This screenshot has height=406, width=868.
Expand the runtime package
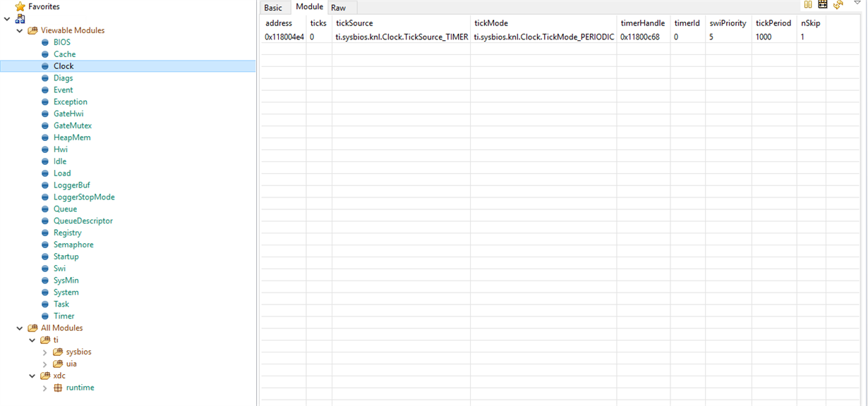(45, 388)
